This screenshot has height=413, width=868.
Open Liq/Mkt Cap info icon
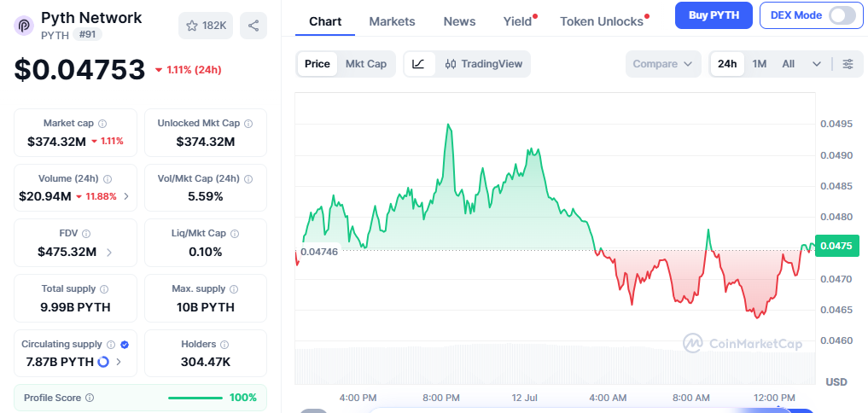[235, 234]
